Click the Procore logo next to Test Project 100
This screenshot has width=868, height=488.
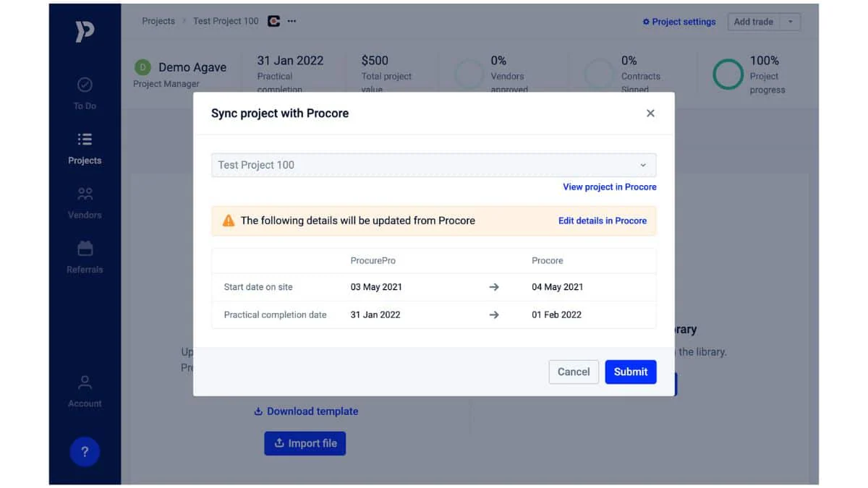coord(273,21)
